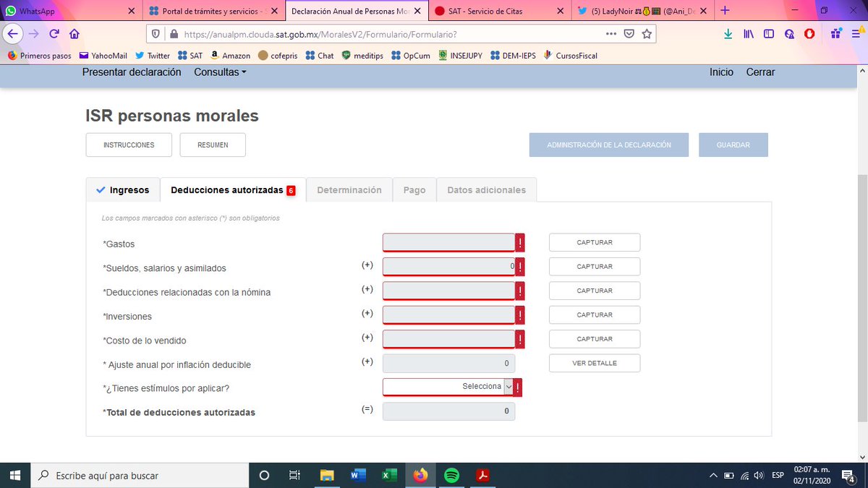The height and width of the screenshot is (488, 868).
Task: Click CAPTURAR for Inversiones
Action: [595, 314]
